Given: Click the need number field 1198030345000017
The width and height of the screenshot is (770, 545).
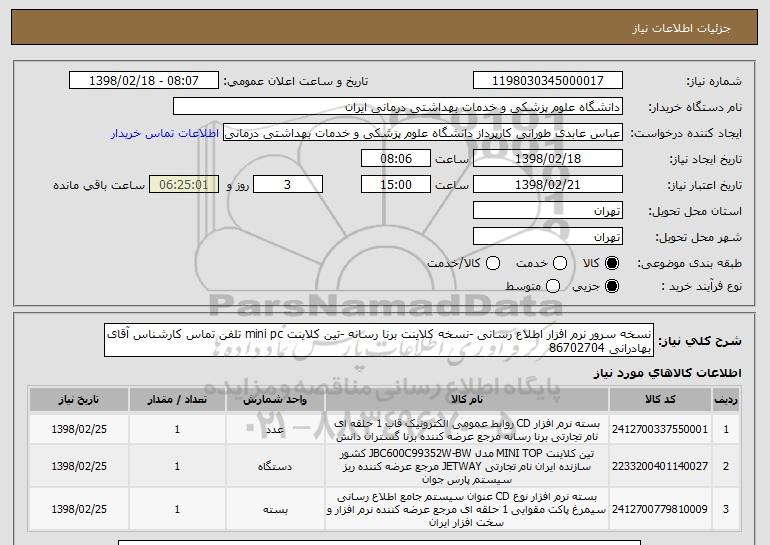Looking at the screenshot, I should point(548,81).
